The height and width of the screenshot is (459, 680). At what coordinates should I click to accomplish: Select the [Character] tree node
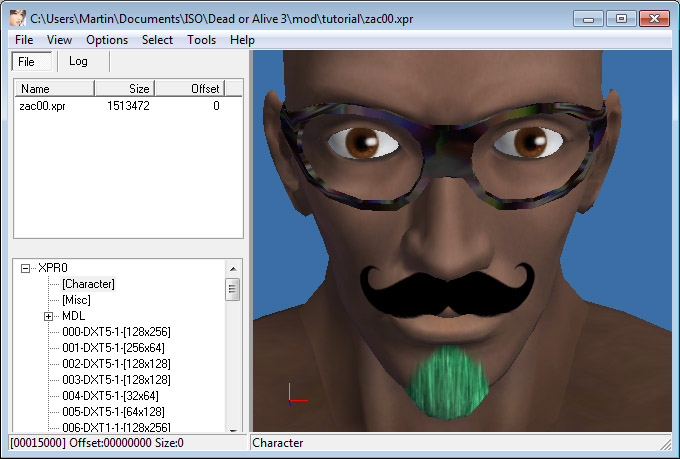coord(88,284)
